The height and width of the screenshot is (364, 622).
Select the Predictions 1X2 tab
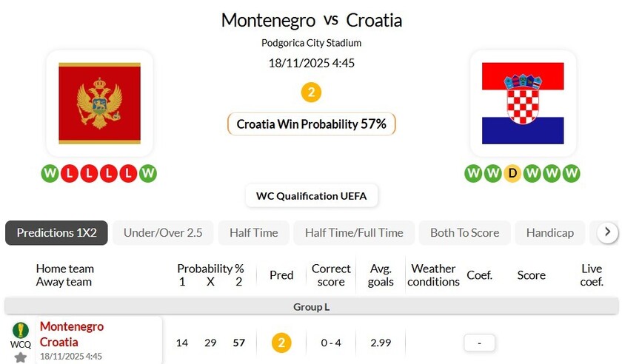pyautogui.click(x=56, y=232)
